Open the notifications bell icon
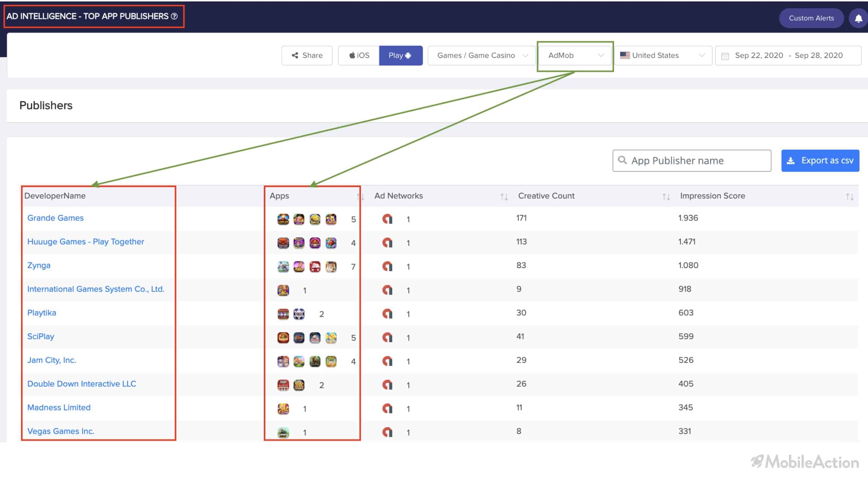 [858, 18]
